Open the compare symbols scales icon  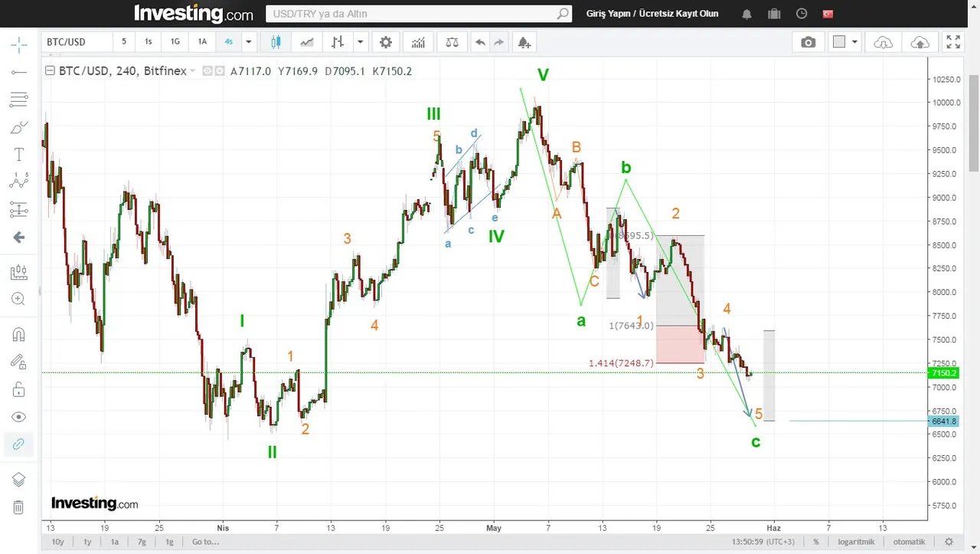pos(452,42)
